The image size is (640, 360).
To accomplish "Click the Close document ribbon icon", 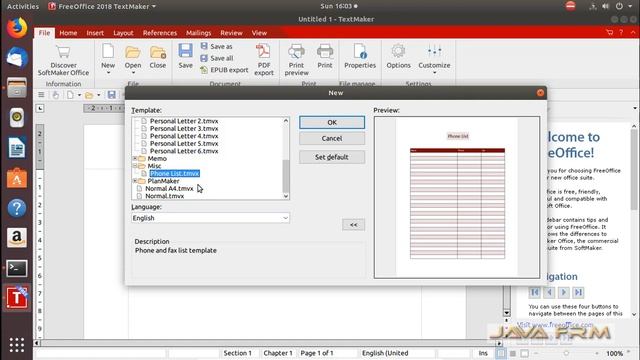I will [158, 52].
